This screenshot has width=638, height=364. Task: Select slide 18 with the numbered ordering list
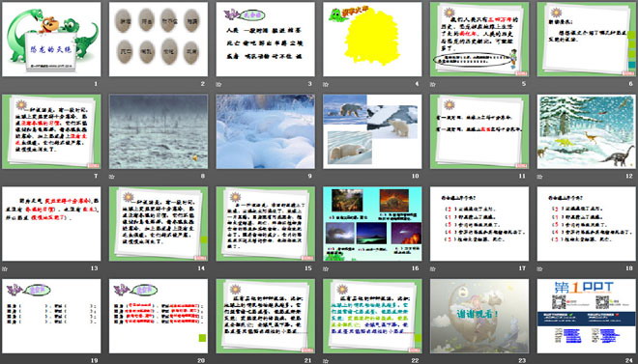point(587,224)
